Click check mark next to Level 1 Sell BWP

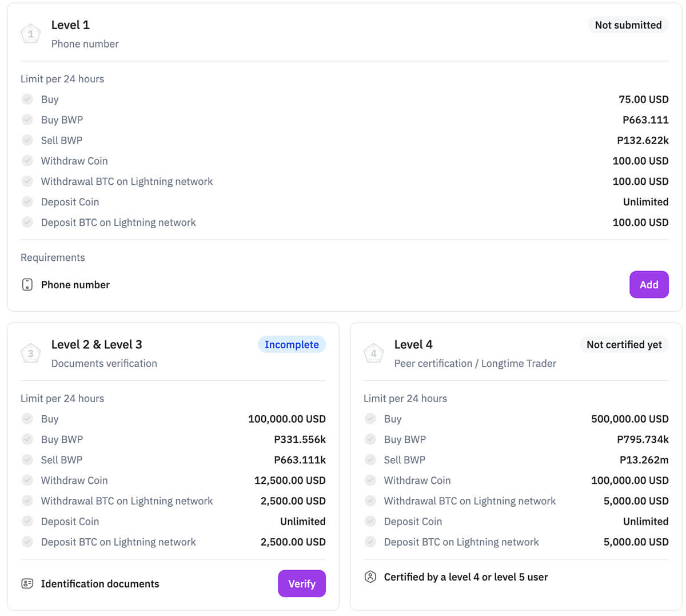pos(27,140)
